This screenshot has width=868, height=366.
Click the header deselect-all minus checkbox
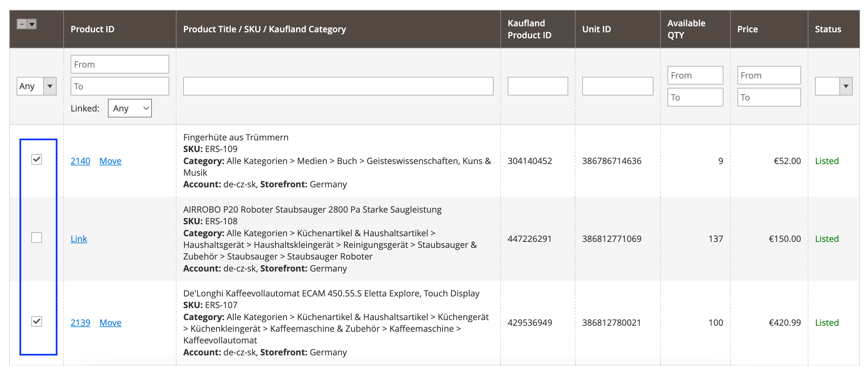pos(22,24)
